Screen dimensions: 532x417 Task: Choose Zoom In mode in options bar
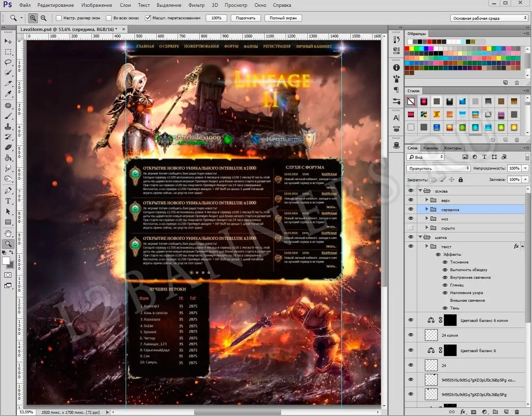pos(33,18)
